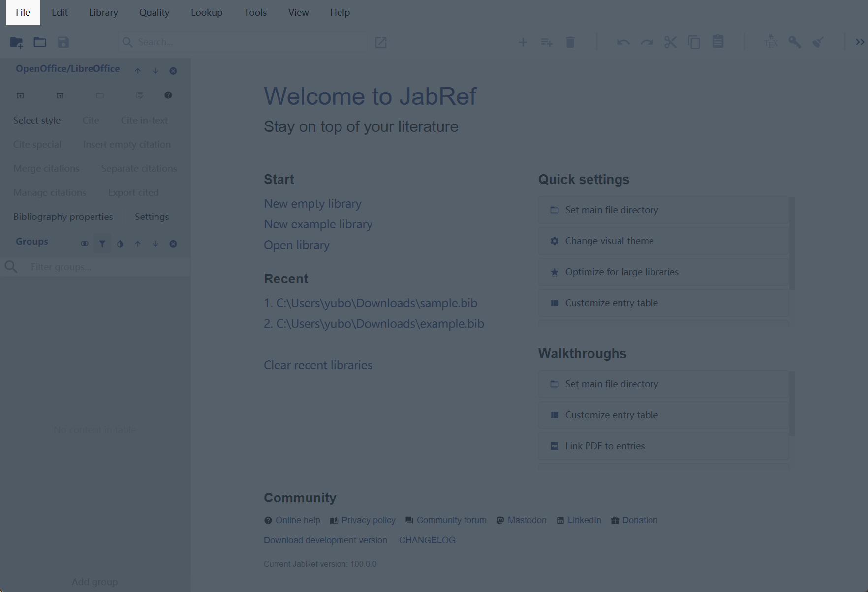
Task: Click the main Search field
Action: 244,42
